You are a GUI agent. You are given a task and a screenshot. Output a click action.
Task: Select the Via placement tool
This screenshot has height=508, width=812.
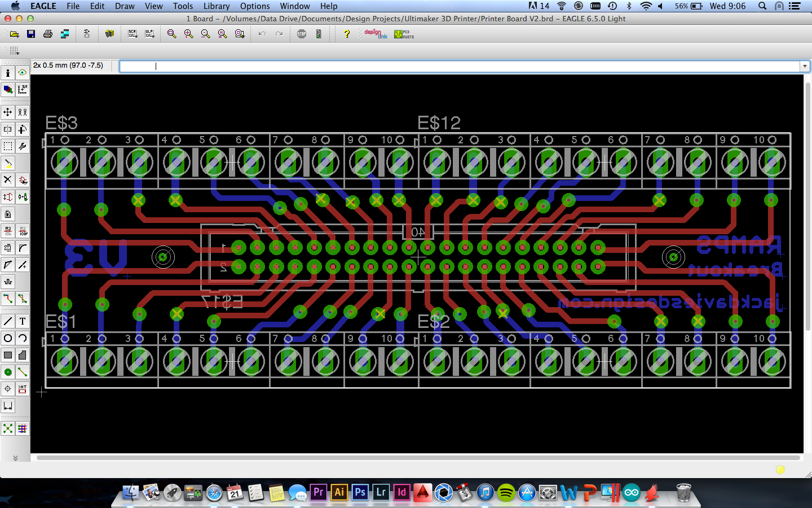coord(8,372)
